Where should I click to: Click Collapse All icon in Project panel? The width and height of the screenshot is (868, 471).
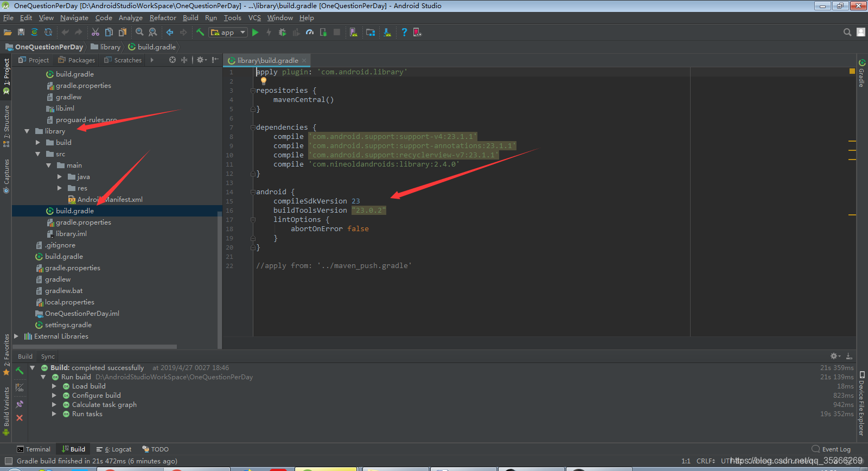click(x=184, y=60)
